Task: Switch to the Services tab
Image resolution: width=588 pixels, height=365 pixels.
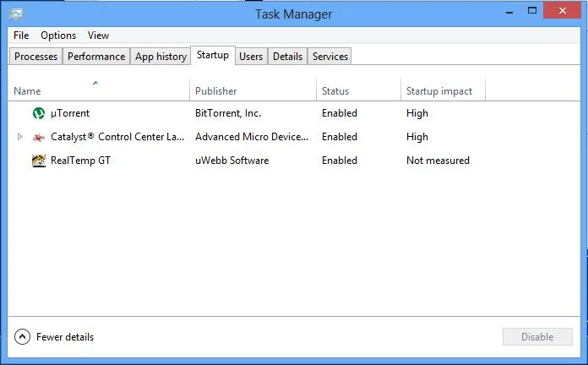Action: click(x=330, y=57)
